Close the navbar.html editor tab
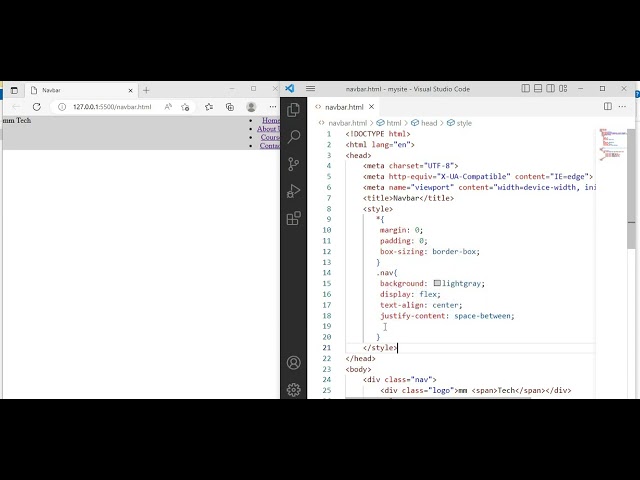 pos(371,107)
